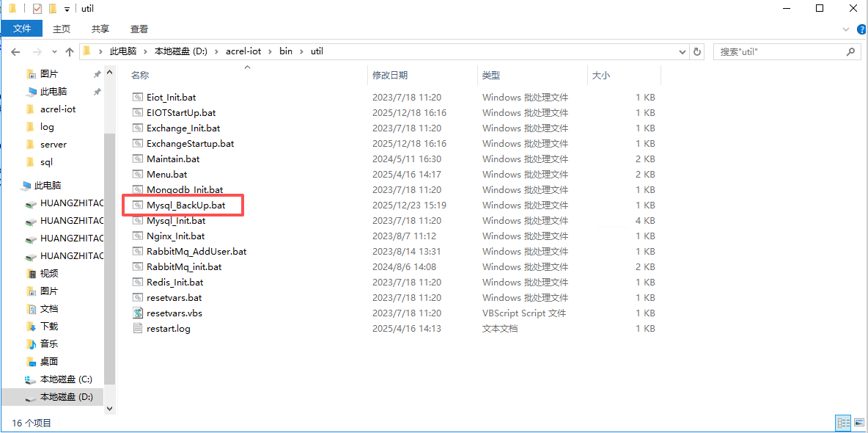868x433 pixels.
Task: Expand the ribbon with the chevron
Action: click(845, 29)
